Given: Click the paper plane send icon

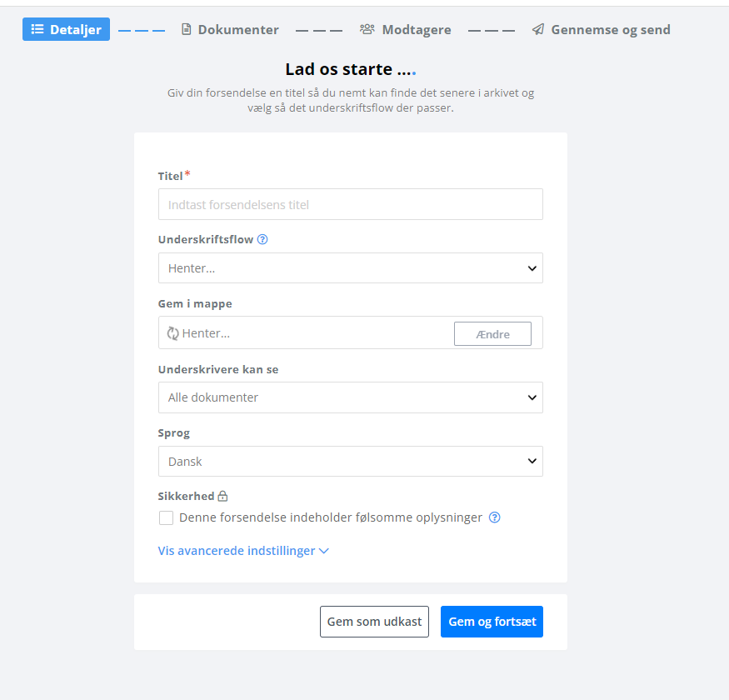Looking at the screenshot, I should [x=538, y=29].
